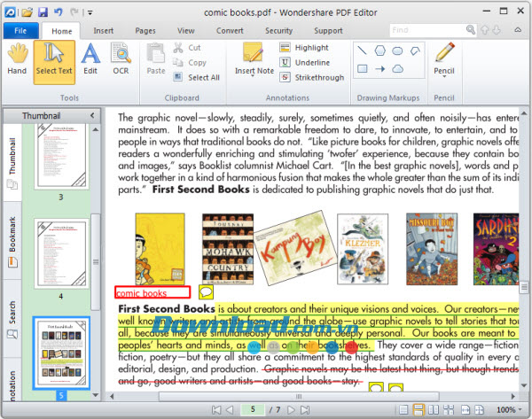Collapse the Thumbnail panel arrow
Screen dimensions: 532x419
click(x=92, y=115)
